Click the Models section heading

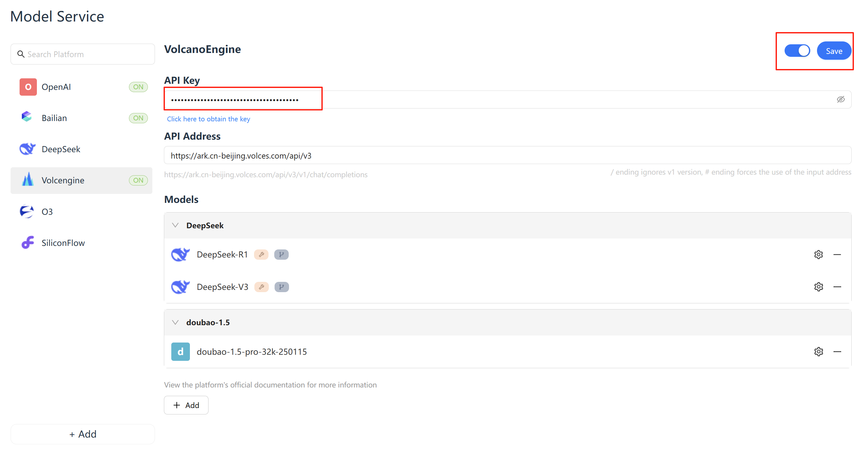pos(181,199)
